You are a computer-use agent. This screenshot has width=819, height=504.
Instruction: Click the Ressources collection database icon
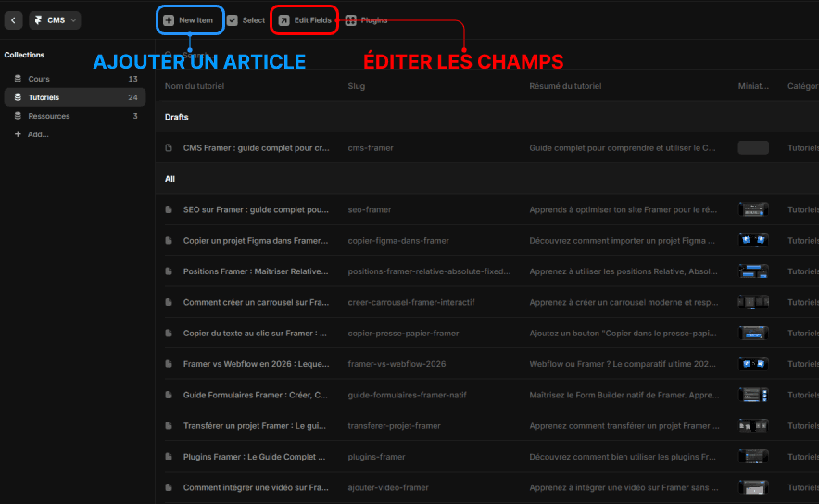(18, 116)
